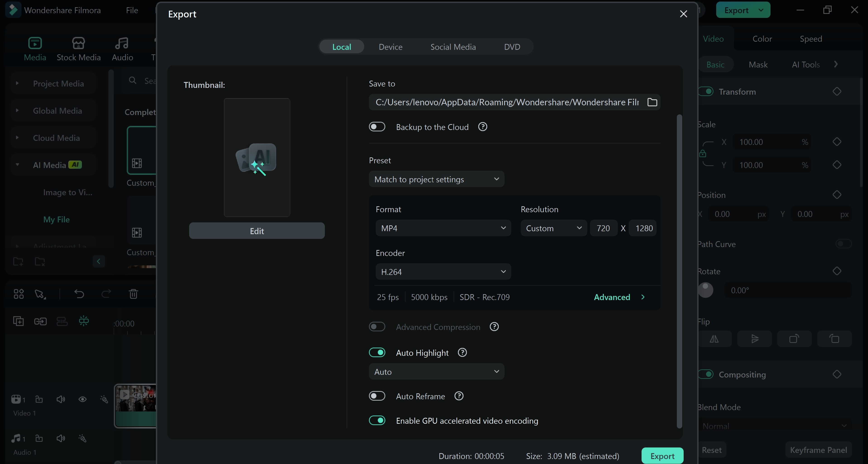Switch to the Social Media tab
The image size is (868, 464).
453,47
